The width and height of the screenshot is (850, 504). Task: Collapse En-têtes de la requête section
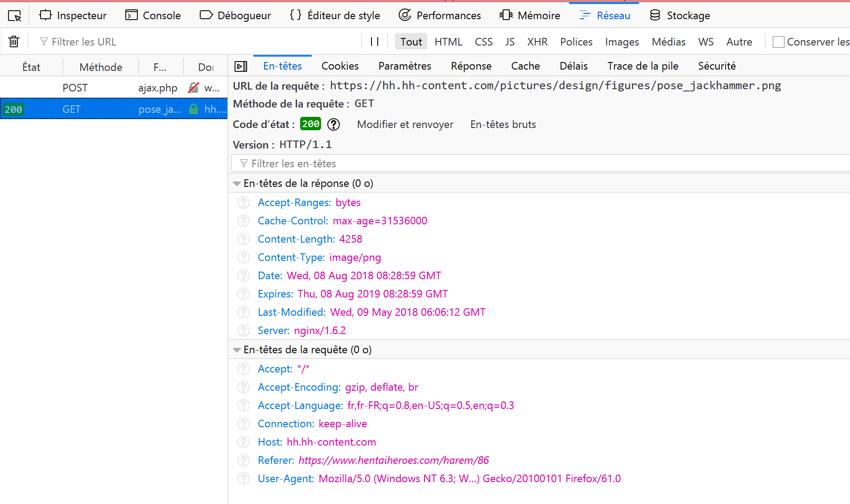click(x=237, y=350)
